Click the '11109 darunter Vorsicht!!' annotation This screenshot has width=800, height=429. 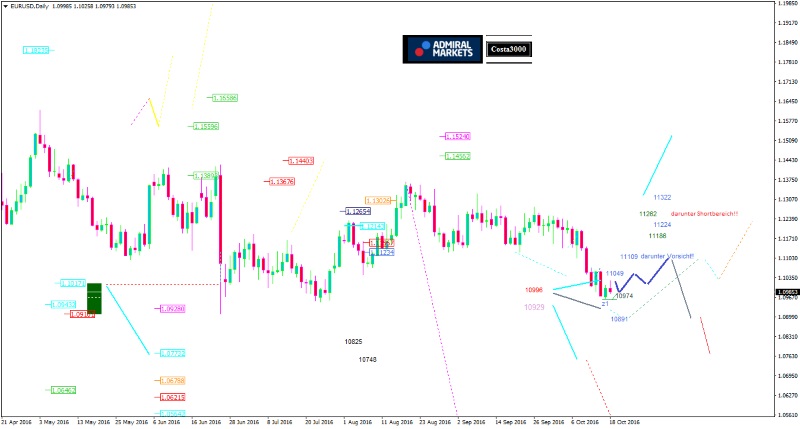coord(655,257)
